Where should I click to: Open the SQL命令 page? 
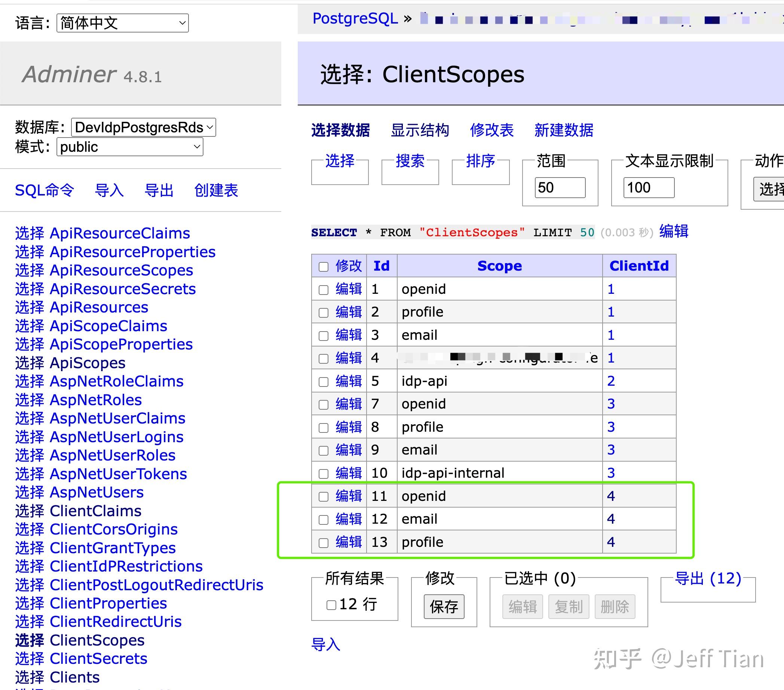[x=44, y=191]
